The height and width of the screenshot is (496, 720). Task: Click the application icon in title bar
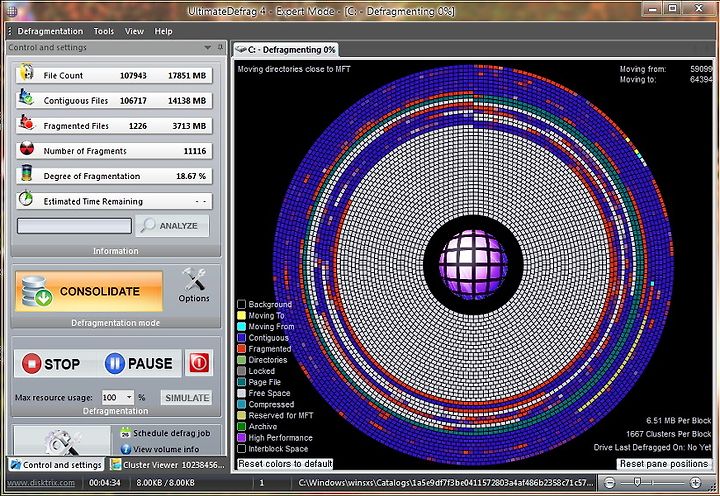tap(11, 11)
